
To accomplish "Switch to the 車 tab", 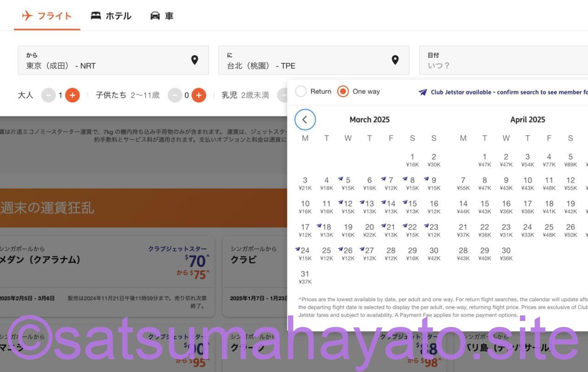I will 162,16.
